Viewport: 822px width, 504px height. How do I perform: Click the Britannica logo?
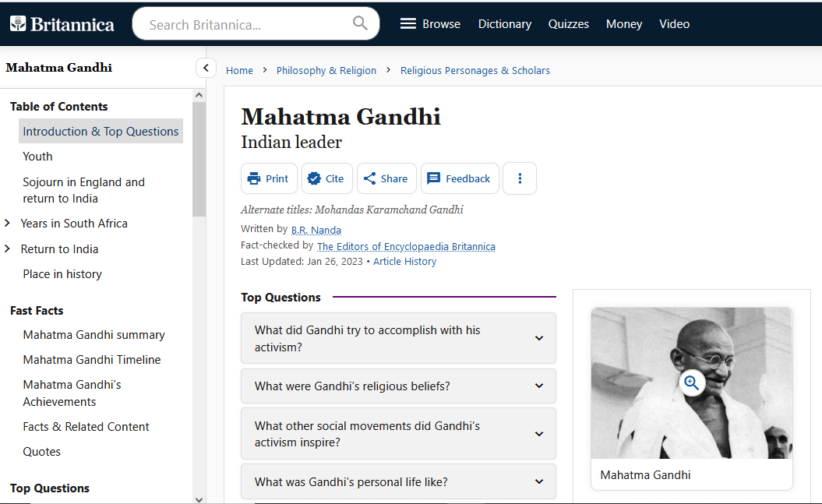point(62,24)
